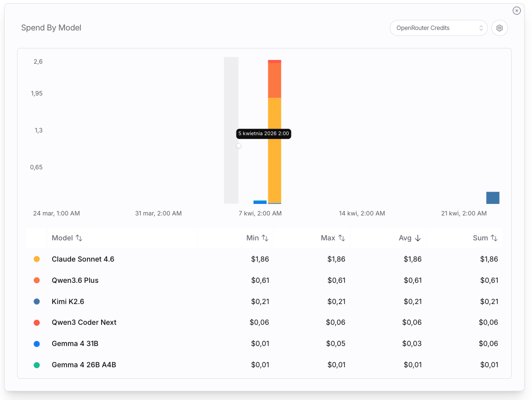Screen dimensions: 532x400
Task: Click the small blue Gemma 4 31B bar
Action: point(260,202)
